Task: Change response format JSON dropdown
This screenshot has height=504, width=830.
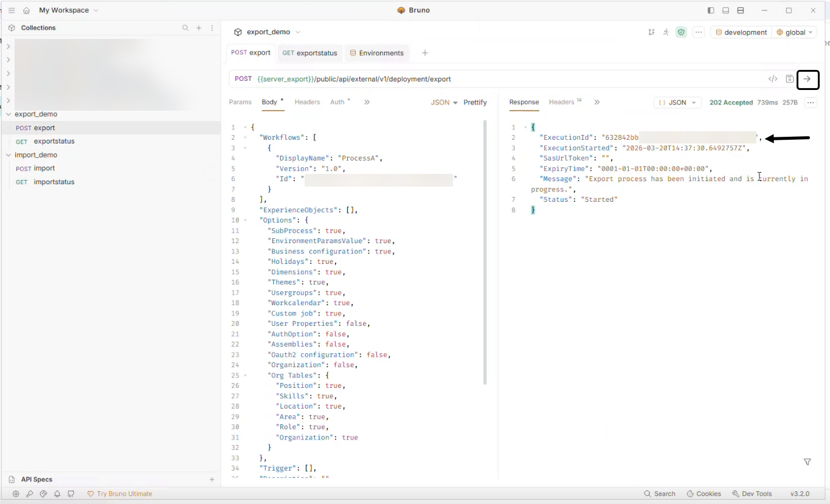Action: 677,103
